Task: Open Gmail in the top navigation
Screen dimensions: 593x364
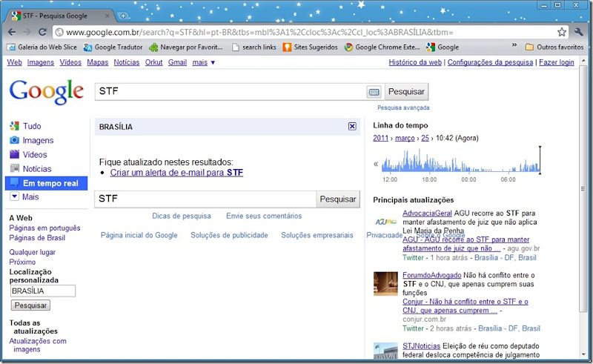Action: coord(177,62)
